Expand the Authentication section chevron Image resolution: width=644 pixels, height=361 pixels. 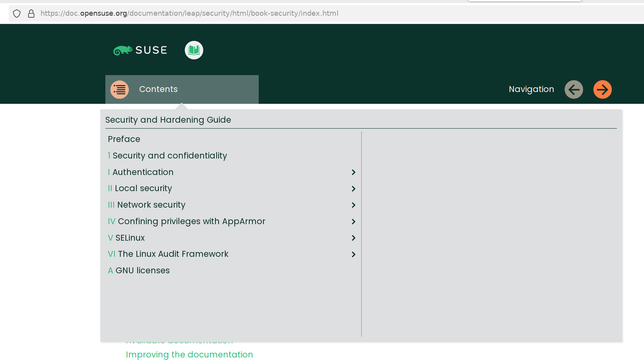pos(353,172)
